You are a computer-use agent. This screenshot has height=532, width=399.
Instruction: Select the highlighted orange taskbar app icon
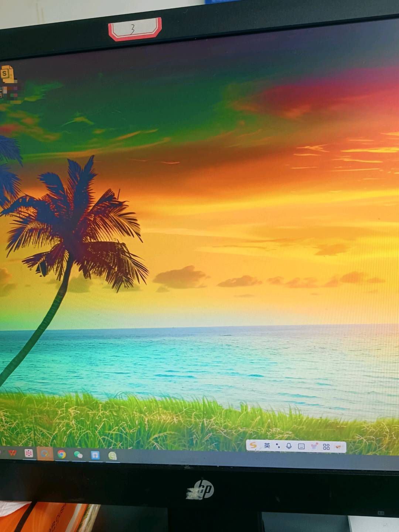(x=45, y=453)
